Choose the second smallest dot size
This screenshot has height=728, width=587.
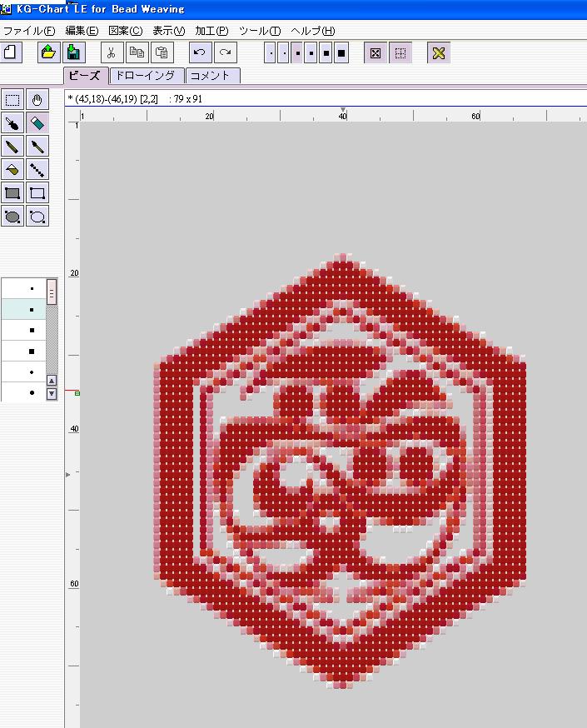click(284, 53)
